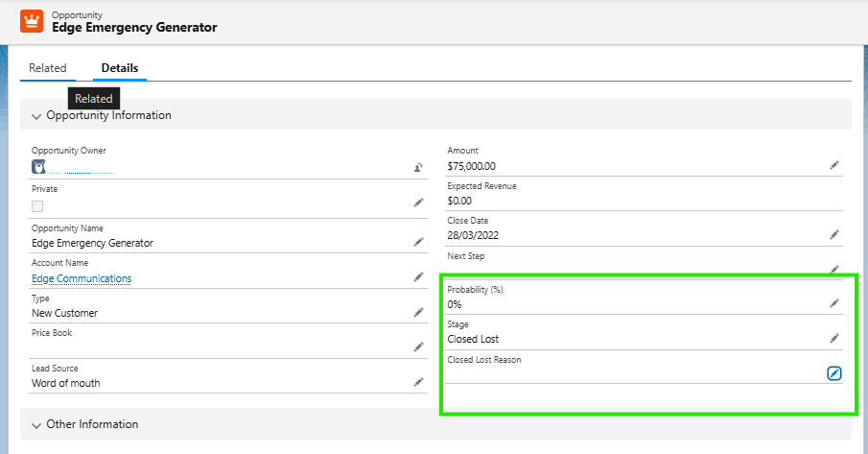Click the change owner icon
This screenshot has height=454, width=868.
tap(418, 167)
